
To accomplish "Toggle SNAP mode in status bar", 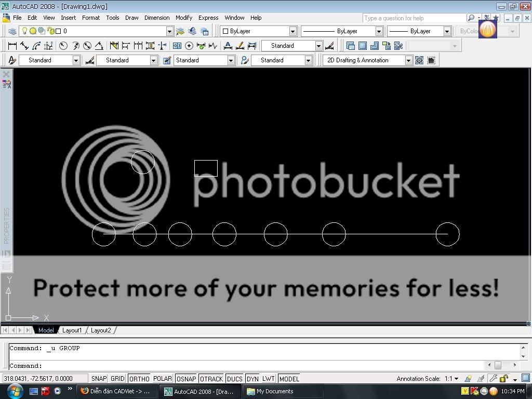I will click(99, 378).
